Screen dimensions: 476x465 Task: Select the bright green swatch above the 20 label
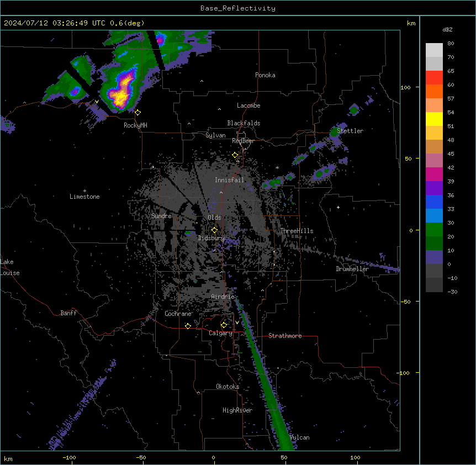[434, 230]
